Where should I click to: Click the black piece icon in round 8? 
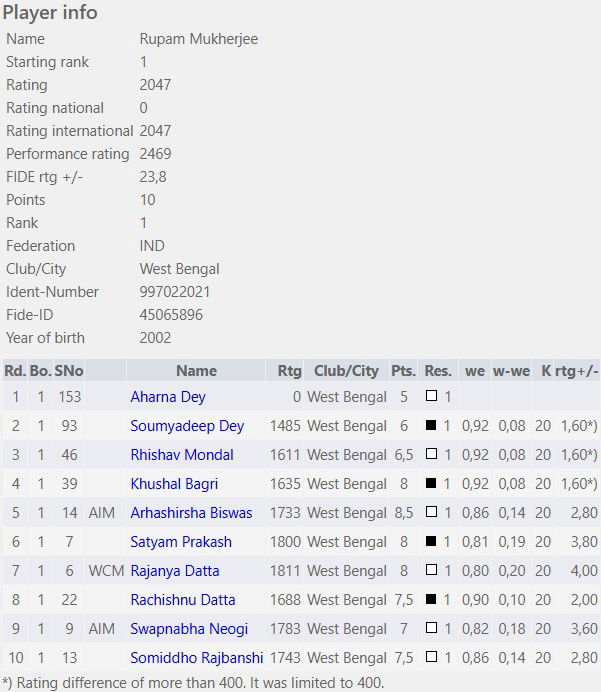(431, 598)
